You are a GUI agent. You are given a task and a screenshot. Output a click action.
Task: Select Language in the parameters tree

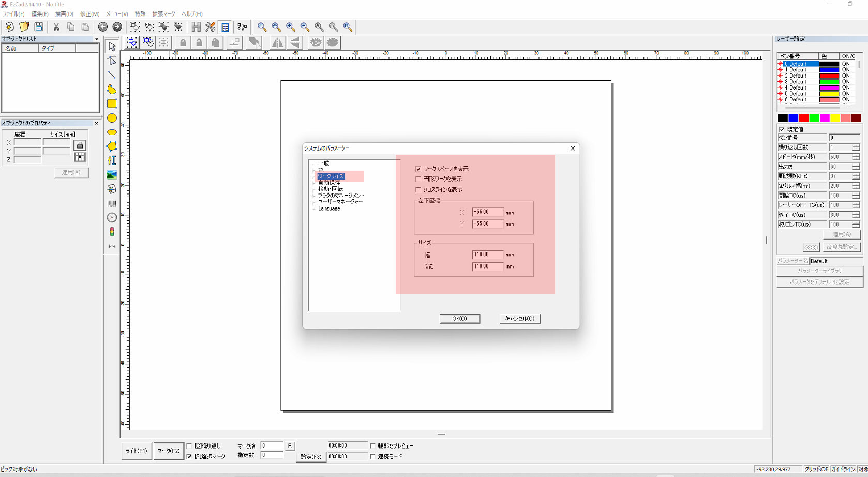pyautogui.click(x=329, y=208)
